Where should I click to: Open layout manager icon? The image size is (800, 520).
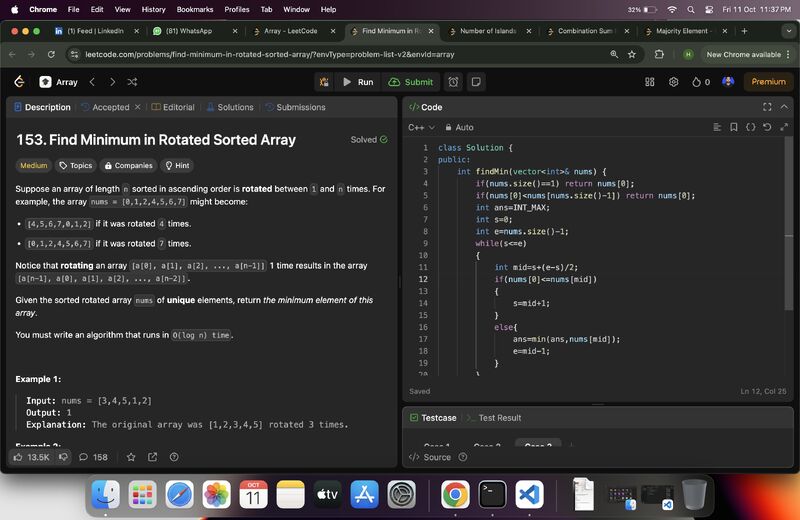click(649, 82)
